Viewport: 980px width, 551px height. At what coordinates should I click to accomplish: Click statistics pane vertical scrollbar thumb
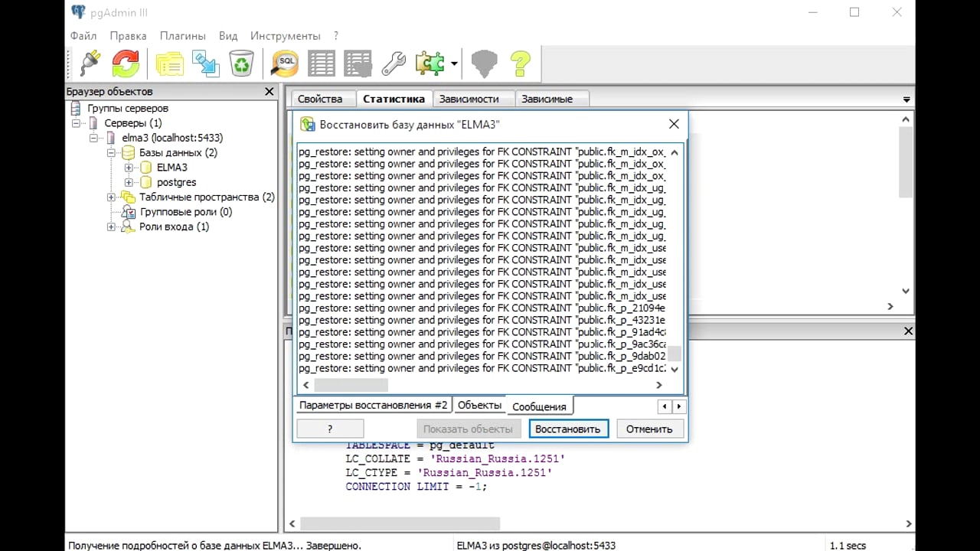906,162
